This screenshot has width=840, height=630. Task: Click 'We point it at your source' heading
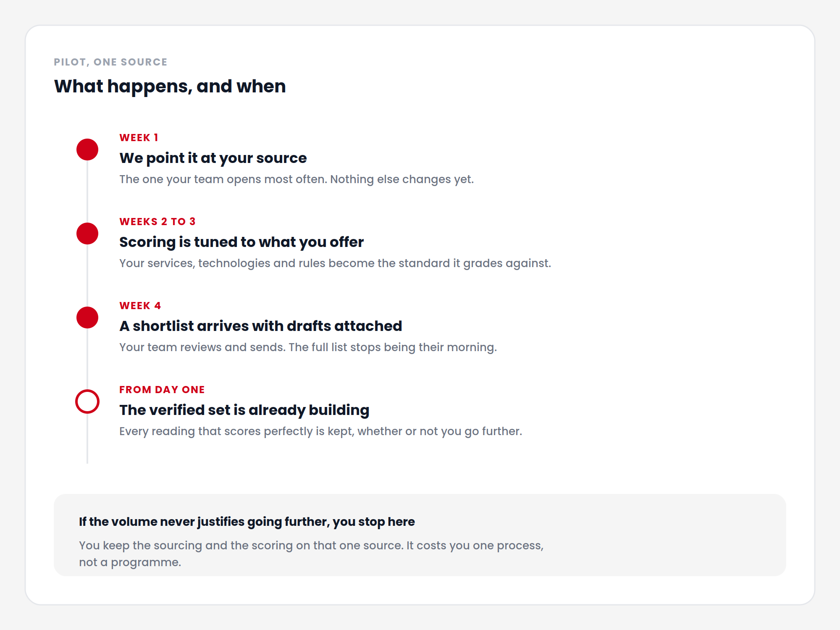coord(213,158)
